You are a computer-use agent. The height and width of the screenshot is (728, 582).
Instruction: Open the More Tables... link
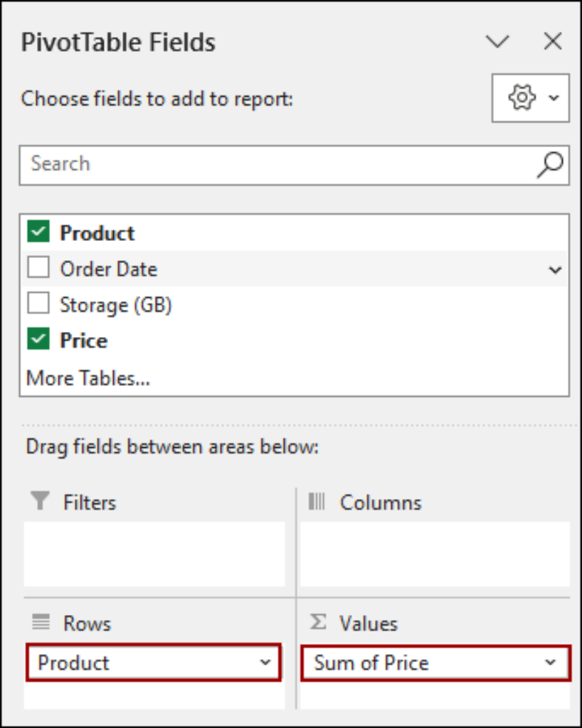88,378
